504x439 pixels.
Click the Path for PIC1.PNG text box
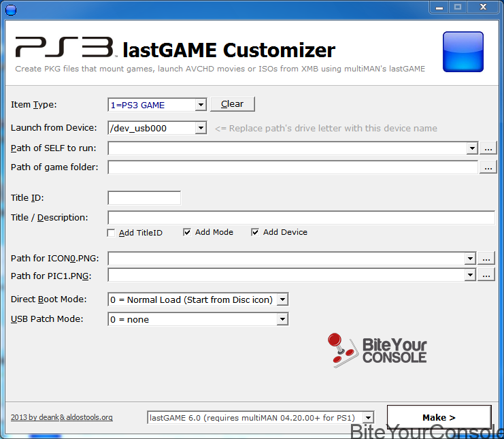286,275
